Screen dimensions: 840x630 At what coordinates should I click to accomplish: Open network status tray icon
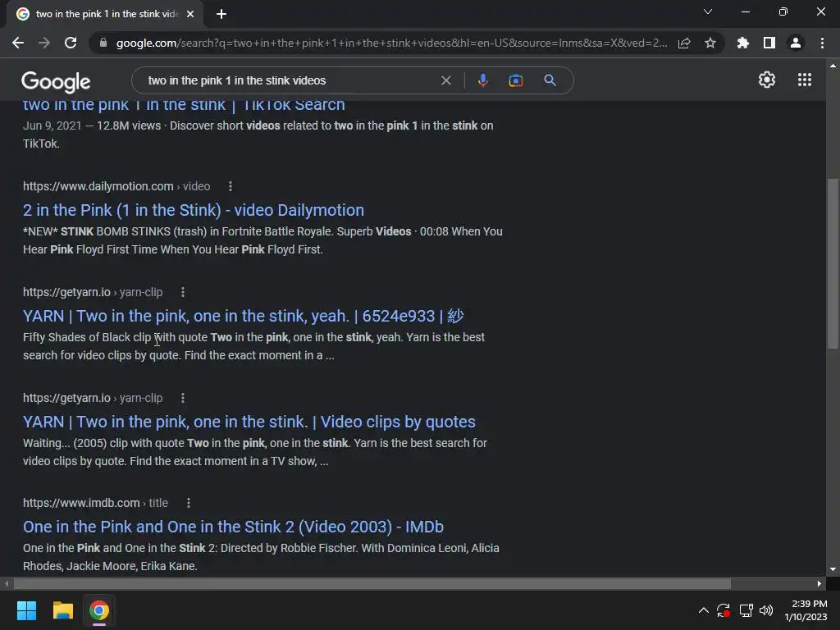click(x=746, y=610)
